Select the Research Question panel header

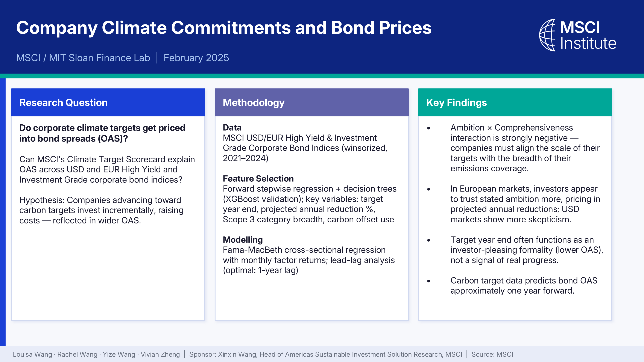point(108,103)
